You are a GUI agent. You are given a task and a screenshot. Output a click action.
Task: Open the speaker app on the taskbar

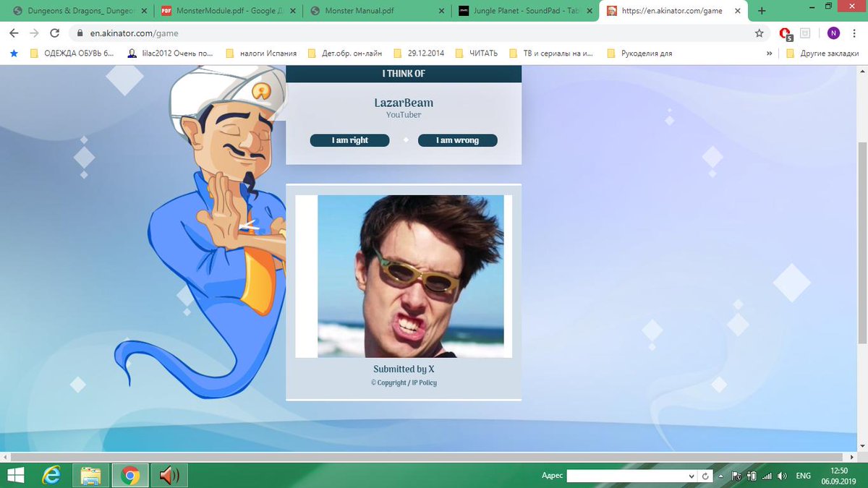tap(169, 475)
